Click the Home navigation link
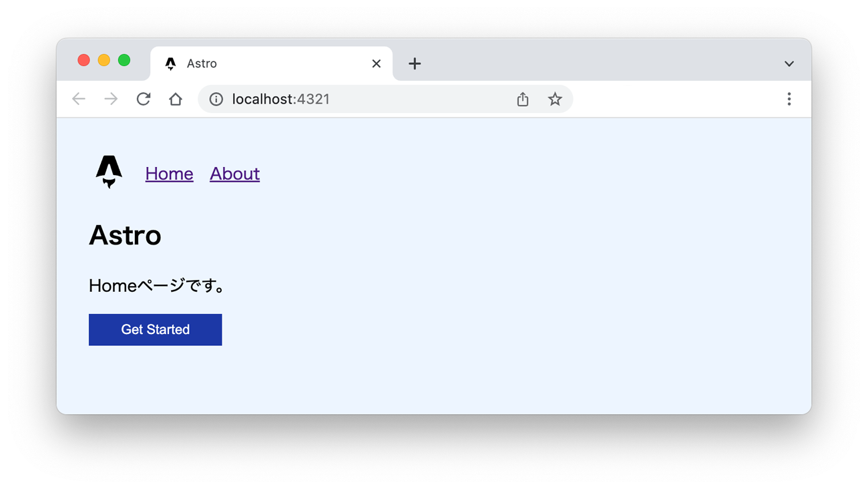The width and height of the screenshot is (868, 489). 169,173
